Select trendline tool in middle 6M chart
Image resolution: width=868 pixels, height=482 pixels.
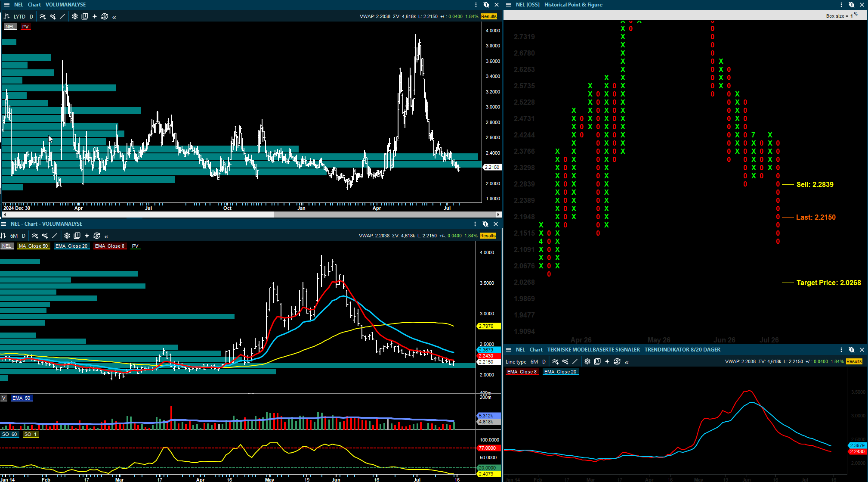pyautogui.click(x=55, y=236)
